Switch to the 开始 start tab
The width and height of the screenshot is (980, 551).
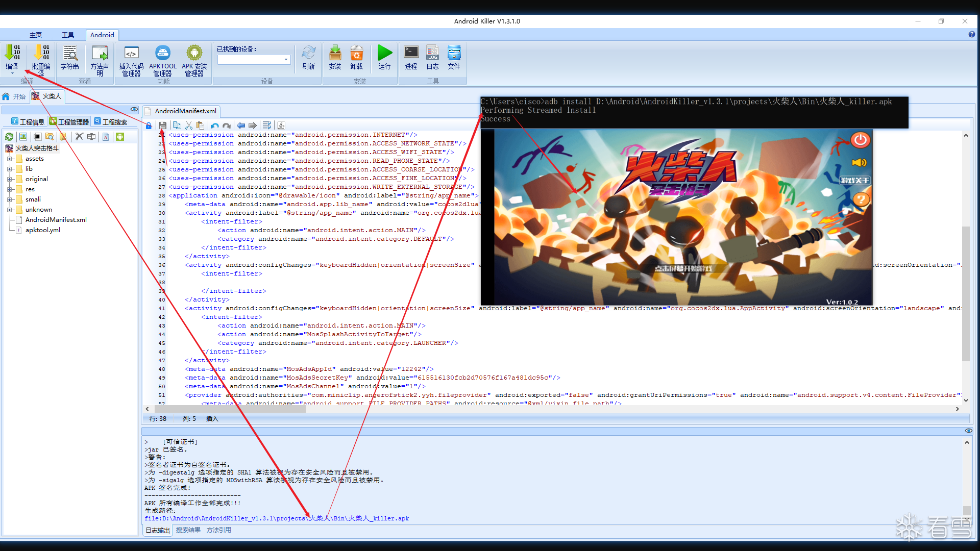[14, 96]
